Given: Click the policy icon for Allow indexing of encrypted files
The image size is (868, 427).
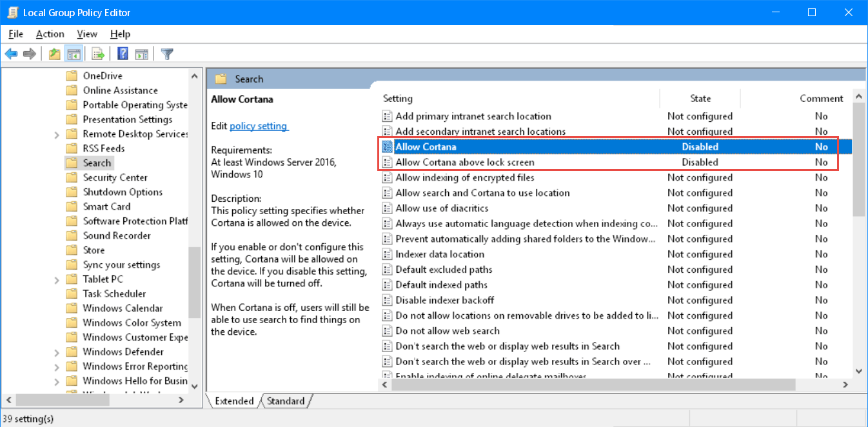Looking at the screenshot, I should [388, 177].
